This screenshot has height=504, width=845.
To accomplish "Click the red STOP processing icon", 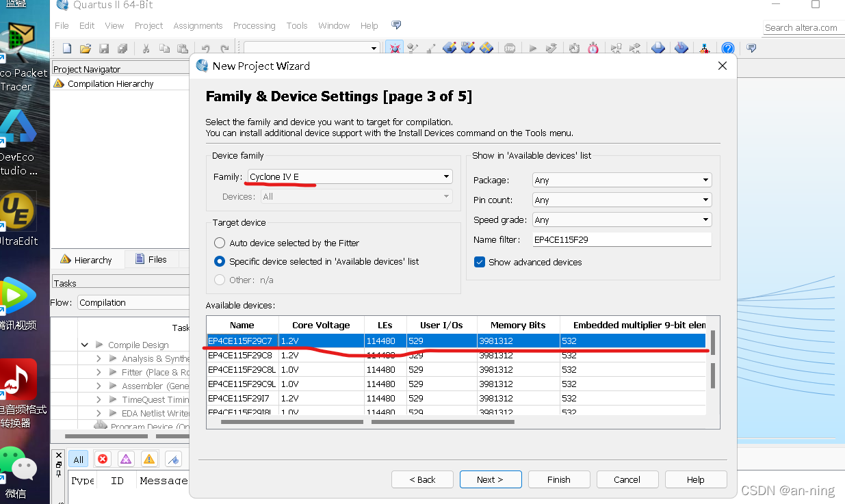I will (x=510, y=48).
